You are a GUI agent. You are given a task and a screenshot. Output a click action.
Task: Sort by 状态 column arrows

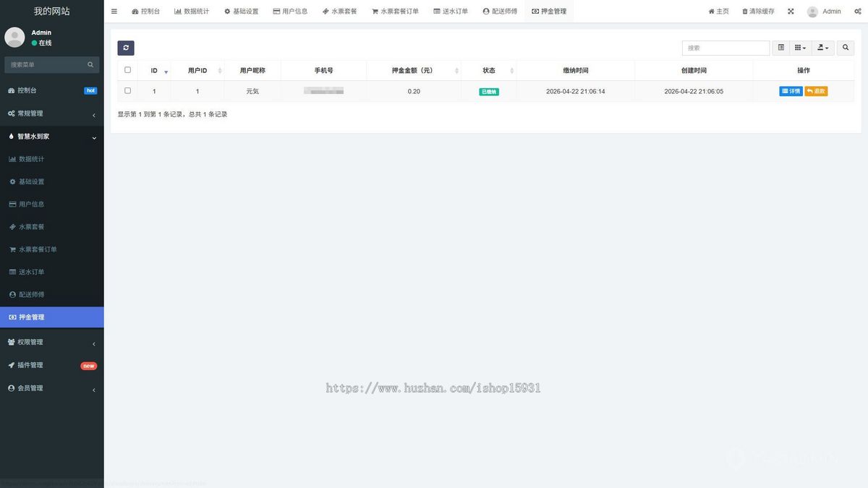tap(512, 71)
